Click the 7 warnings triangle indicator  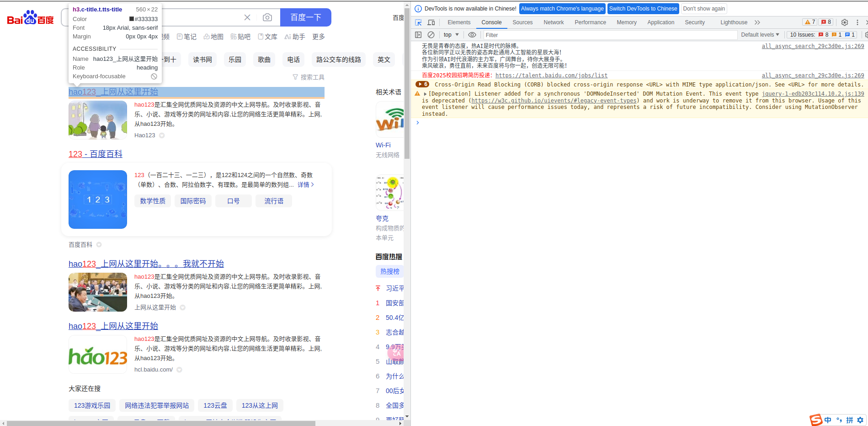pyautogui.click(x=809, y=22)
